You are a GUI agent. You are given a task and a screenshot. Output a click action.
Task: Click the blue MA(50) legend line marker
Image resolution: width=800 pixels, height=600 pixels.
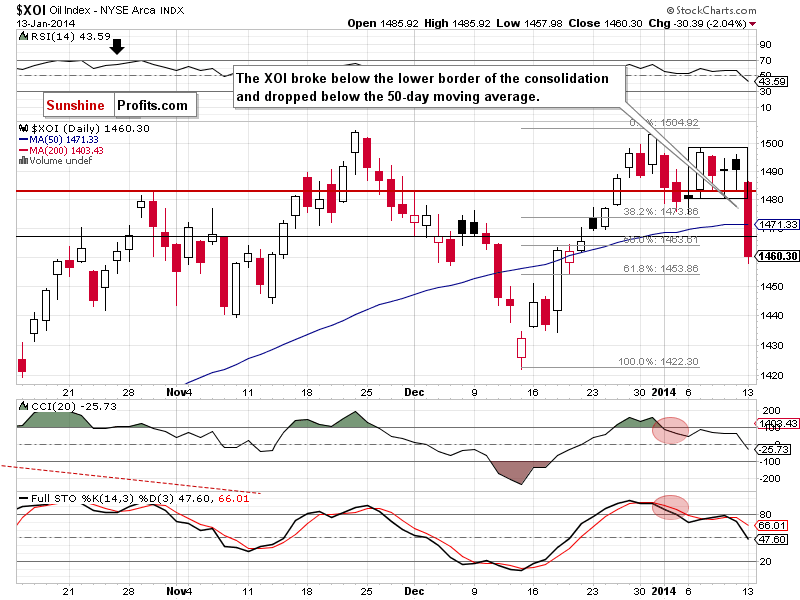(23, 139)
